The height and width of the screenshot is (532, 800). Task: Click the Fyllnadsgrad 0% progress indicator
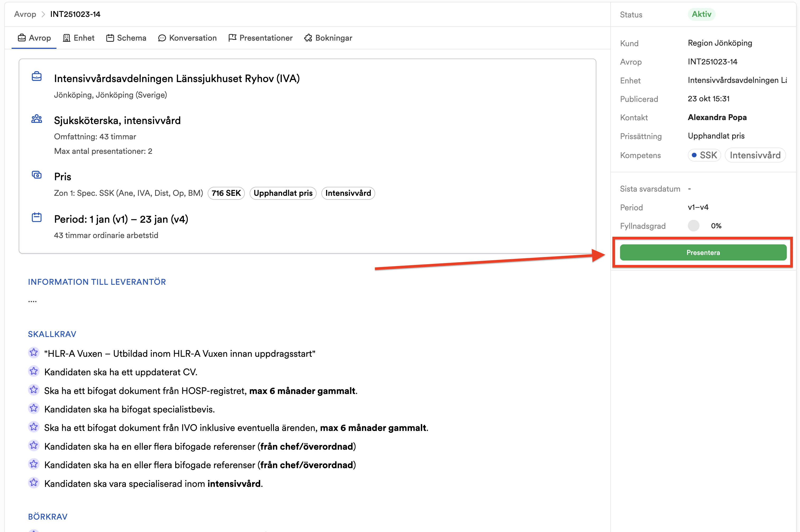693,226
